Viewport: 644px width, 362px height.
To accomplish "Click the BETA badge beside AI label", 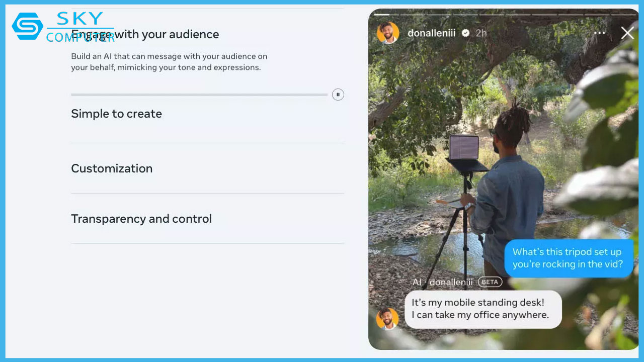I will (x=490, y=282).
